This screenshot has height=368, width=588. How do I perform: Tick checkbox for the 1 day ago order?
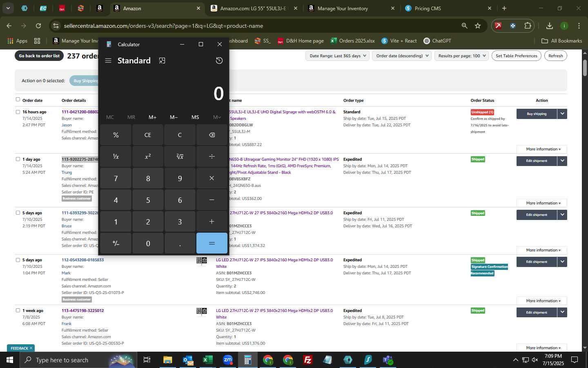pyautogui.click(x=18, y=159)
